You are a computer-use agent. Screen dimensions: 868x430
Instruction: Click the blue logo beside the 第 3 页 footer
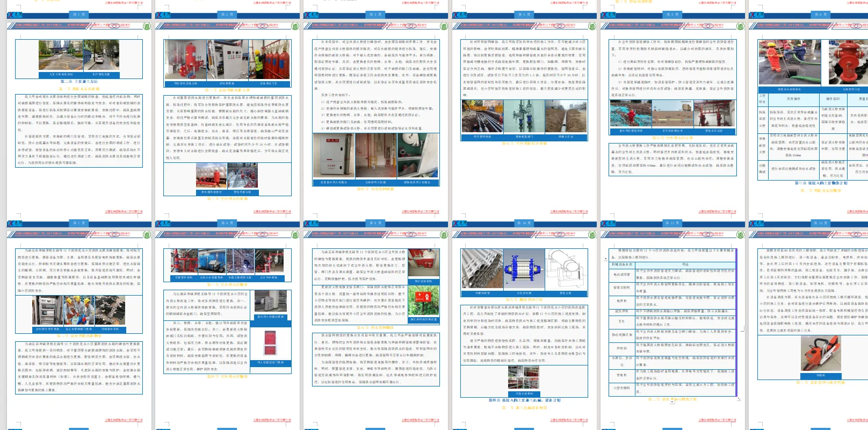click(312, 15)
